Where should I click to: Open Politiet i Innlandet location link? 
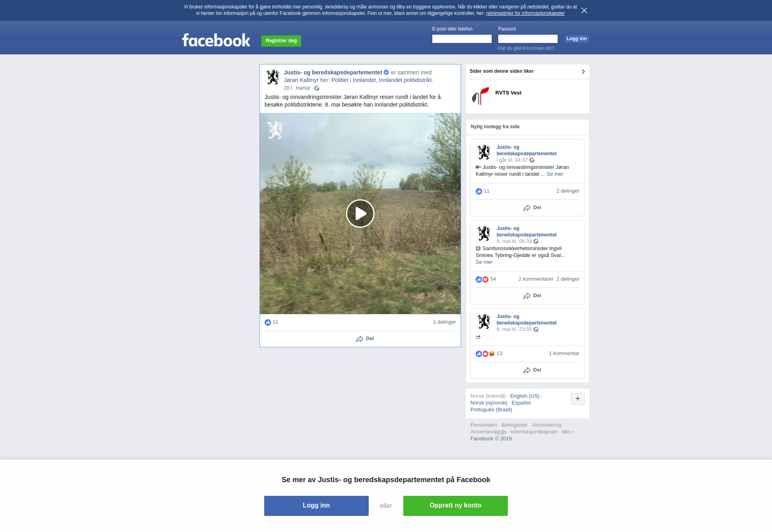[382, 80]
